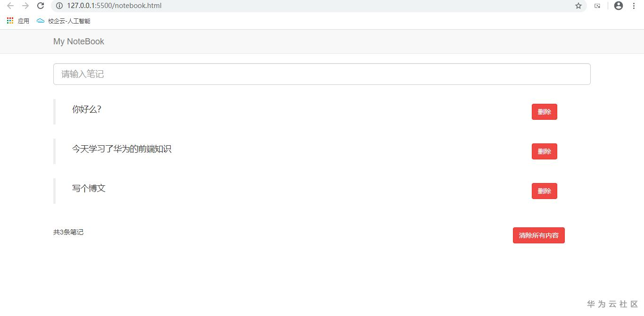
Task: Reload the notebook page
Action: click(x=41, y=6)
